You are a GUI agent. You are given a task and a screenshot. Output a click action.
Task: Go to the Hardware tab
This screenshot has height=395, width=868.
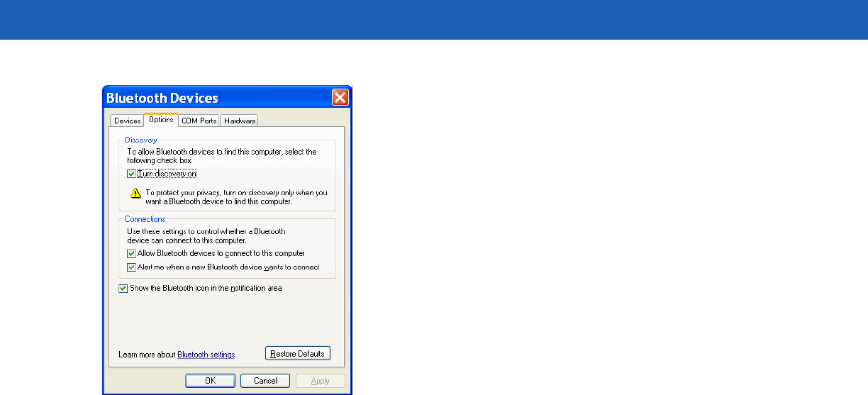pos(239,121)
